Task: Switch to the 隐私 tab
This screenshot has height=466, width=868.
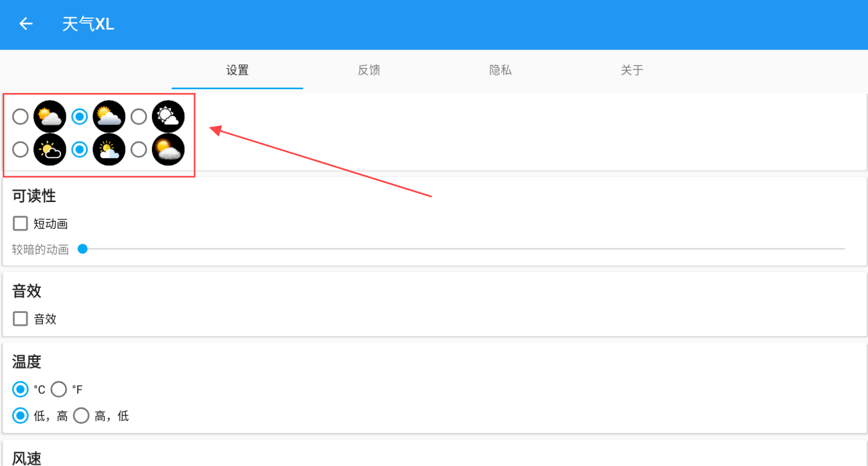Action: (501, 70)
